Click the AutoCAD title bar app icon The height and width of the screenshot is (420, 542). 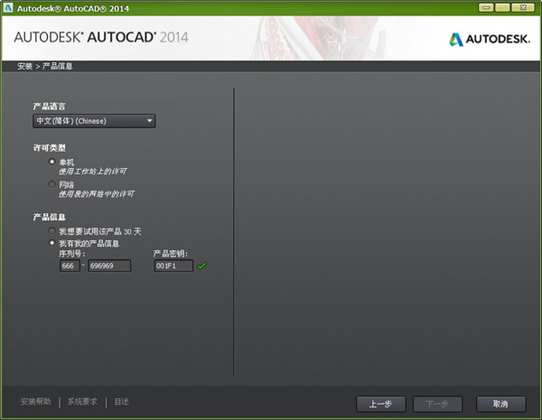click(x=8, y=8)
